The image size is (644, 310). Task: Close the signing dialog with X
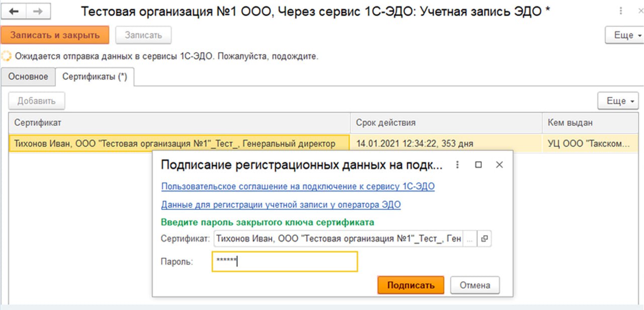[x=499, y=165]
